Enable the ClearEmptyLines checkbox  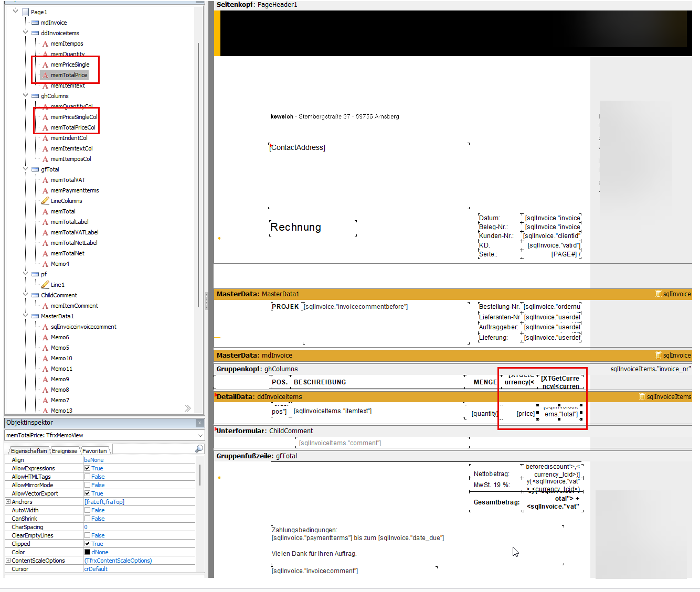(87, 535)
